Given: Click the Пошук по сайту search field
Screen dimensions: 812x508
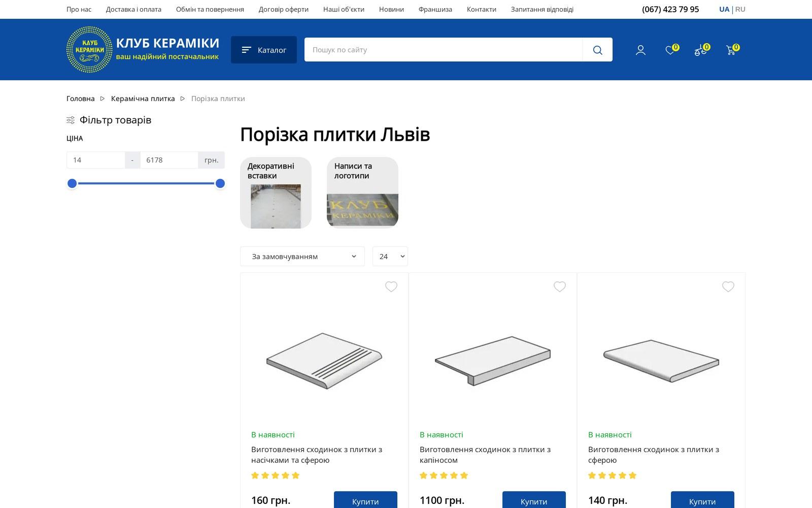Looking at the screenshot, I should (x=443, y=50).
